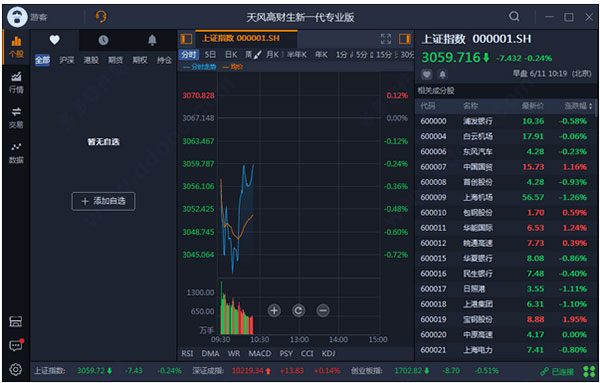Switch chart to 年K view

click(x=321, y=55)
